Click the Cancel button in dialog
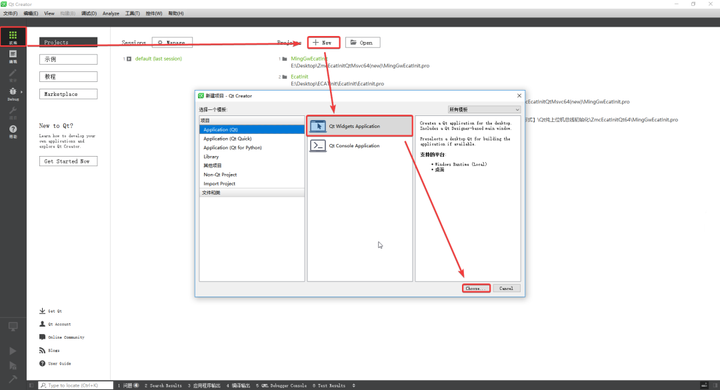The width and height of the screenshot is (720, 390). [x=506, y=288]
